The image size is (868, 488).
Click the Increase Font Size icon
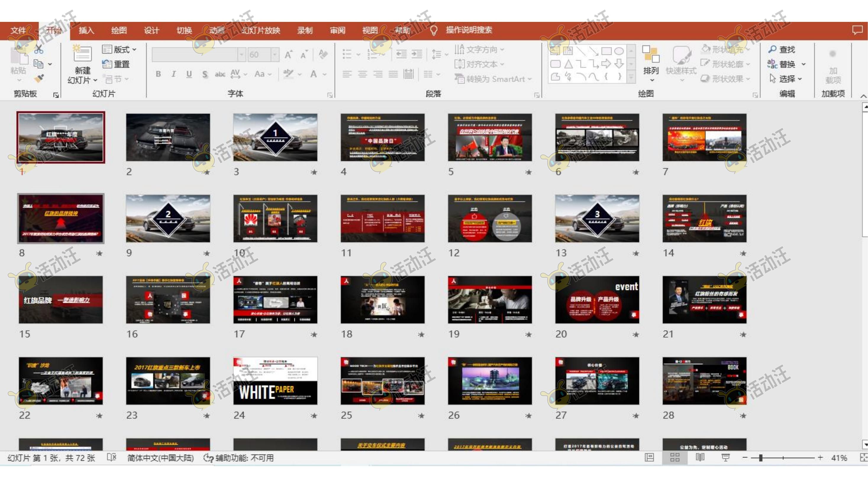point(288,54)
